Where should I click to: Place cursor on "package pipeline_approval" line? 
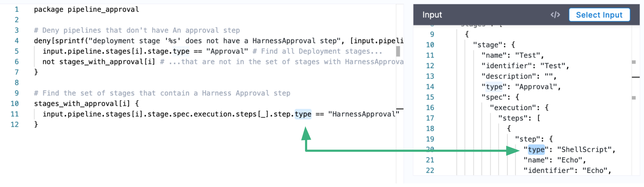tap(86, 9)
